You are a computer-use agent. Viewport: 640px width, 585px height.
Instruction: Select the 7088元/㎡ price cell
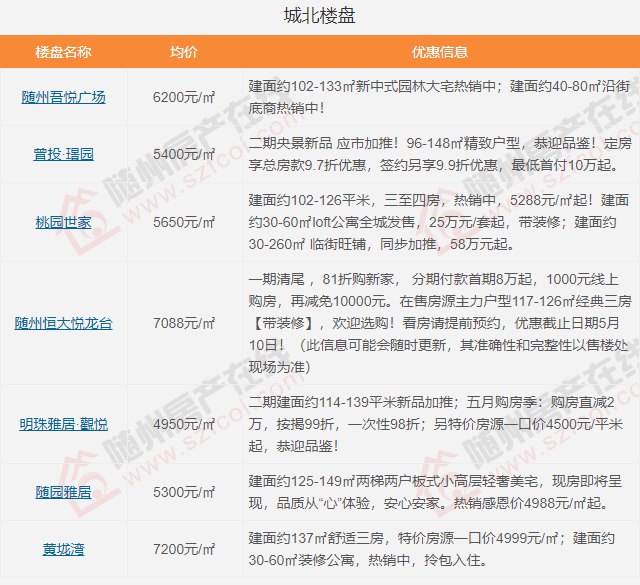point(184,323)
